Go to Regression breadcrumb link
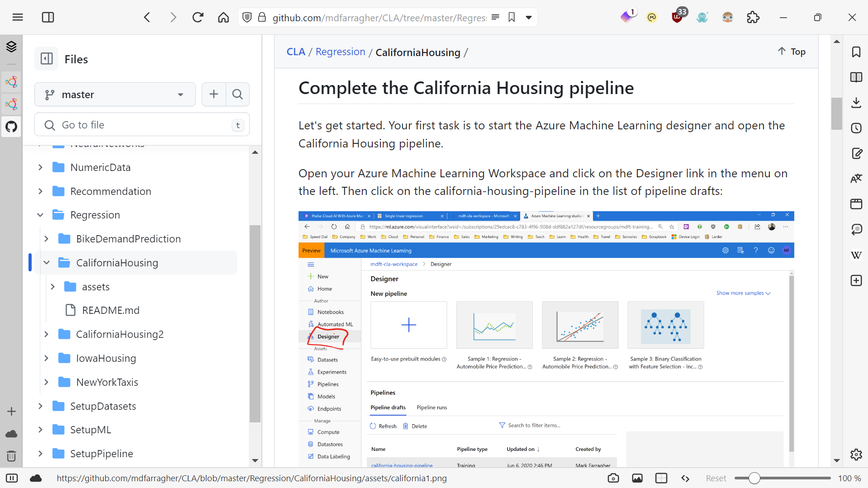Viewport: 868px width, 488px height. click(x=340, y=52)
